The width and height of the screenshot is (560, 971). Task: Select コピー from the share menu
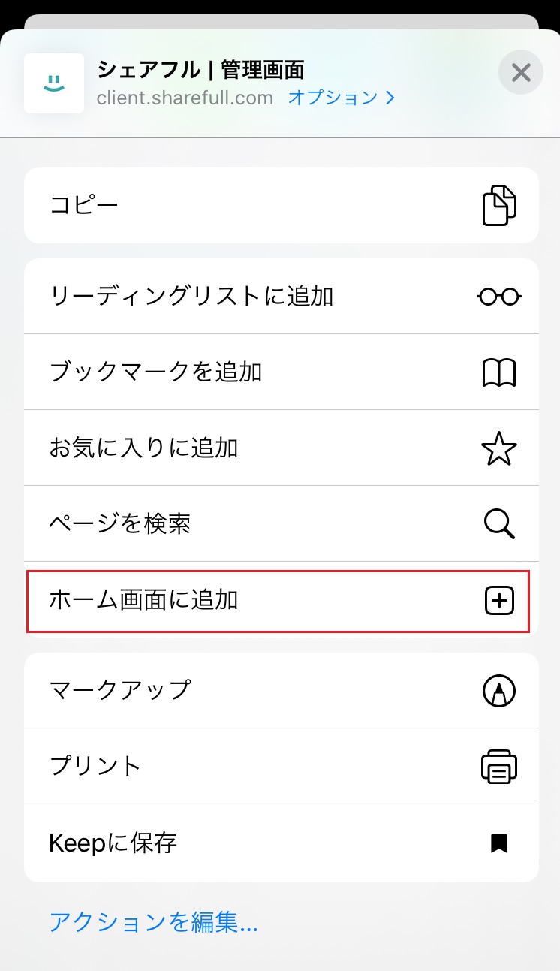(84, 205)
